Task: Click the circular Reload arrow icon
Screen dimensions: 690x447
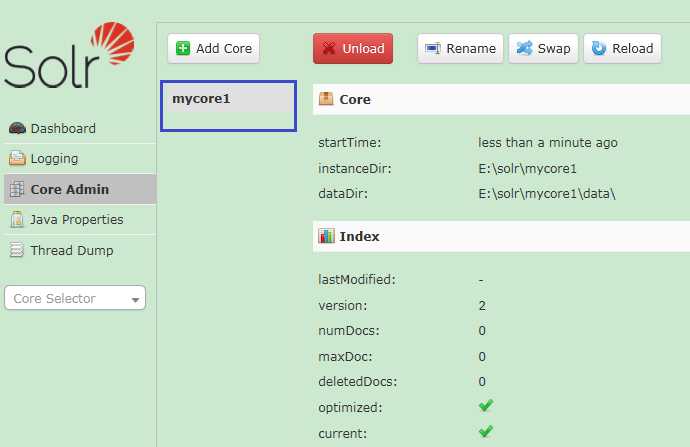Action: (598, 48)
